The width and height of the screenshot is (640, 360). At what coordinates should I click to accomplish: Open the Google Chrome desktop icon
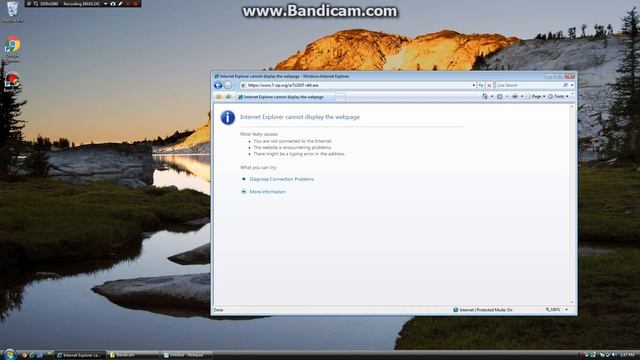pyautogui.click(x=12, y=48)
